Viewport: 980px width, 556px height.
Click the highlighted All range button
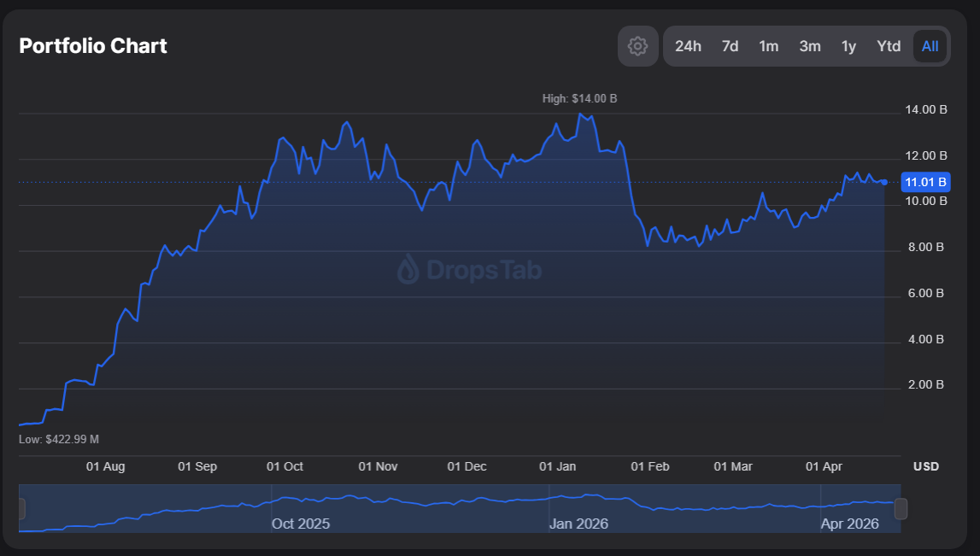pos(930,46)
